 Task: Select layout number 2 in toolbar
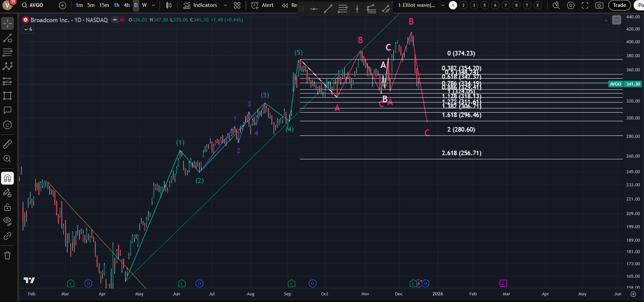pos(463,5)
